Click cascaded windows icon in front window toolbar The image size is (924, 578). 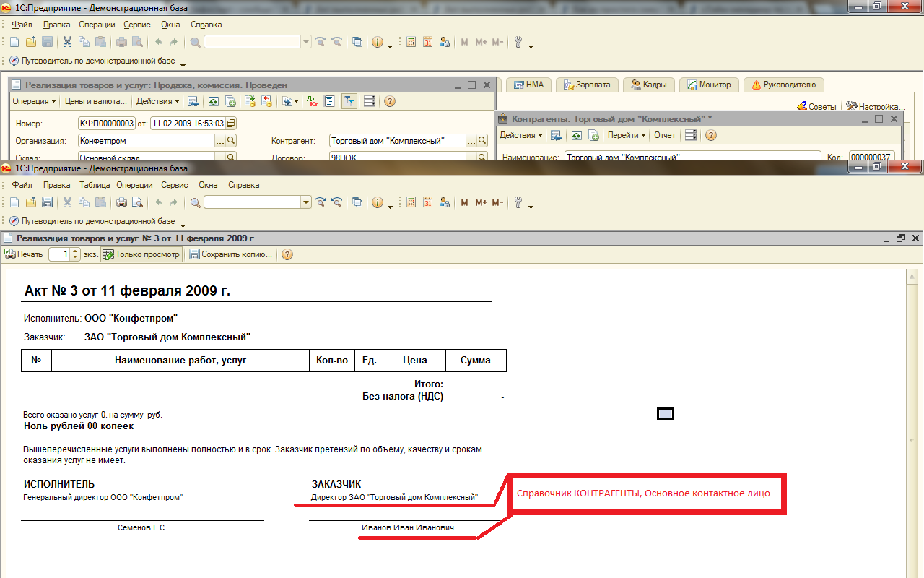357,202
